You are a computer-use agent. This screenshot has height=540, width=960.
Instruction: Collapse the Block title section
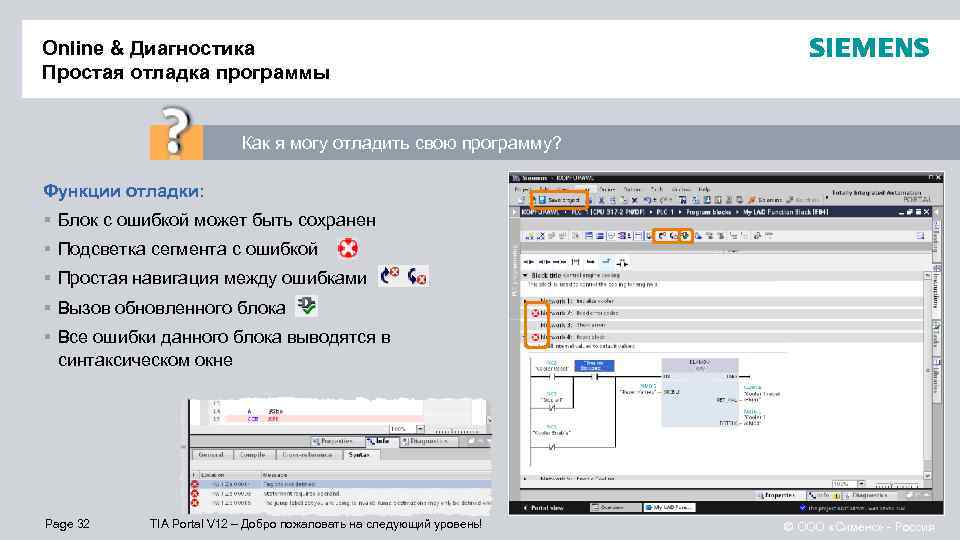525,276
